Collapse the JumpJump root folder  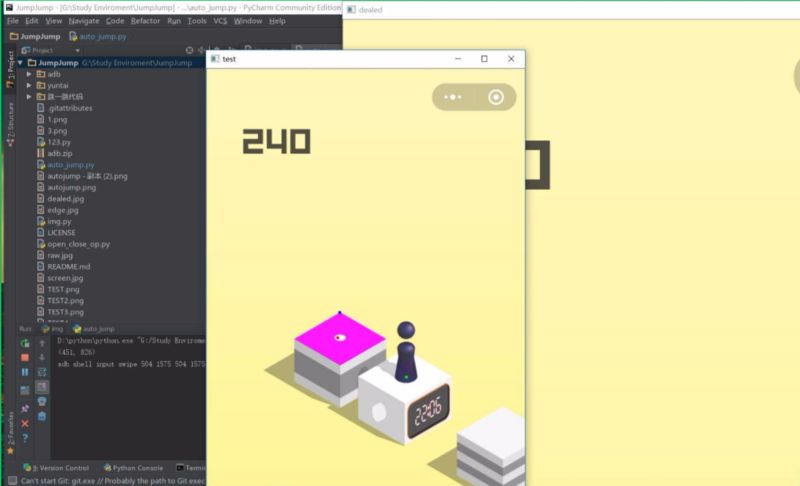(20, 63)
